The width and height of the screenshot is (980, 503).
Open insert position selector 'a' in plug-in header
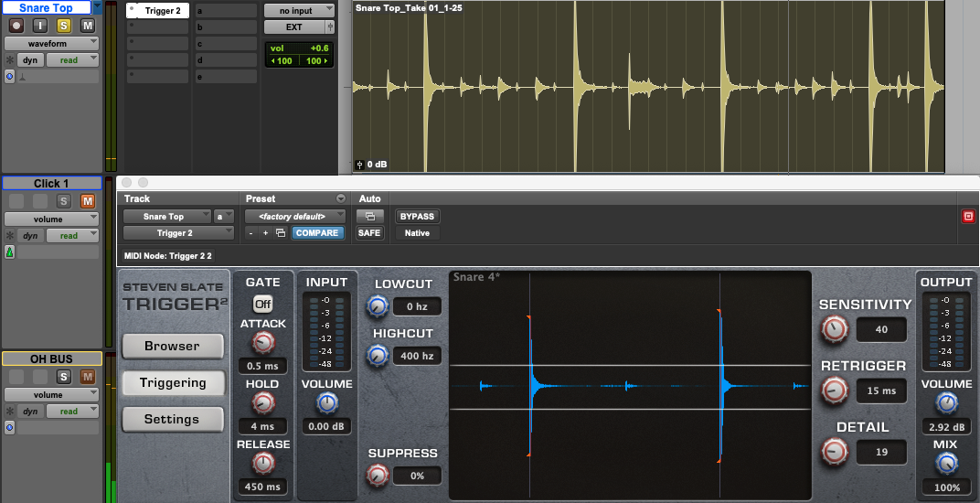tap(224, 217)
